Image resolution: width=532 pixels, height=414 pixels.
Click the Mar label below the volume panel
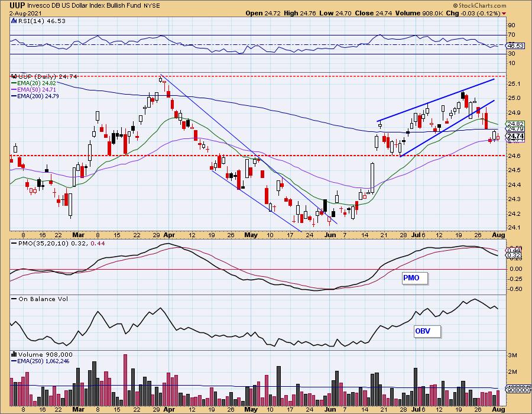79,409
